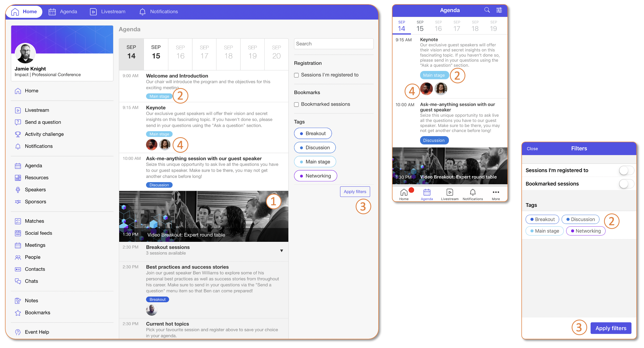Enable the Sessions I'm registered to toggle in Filters
The image size is (644, 348).
[x=626, y=170]
